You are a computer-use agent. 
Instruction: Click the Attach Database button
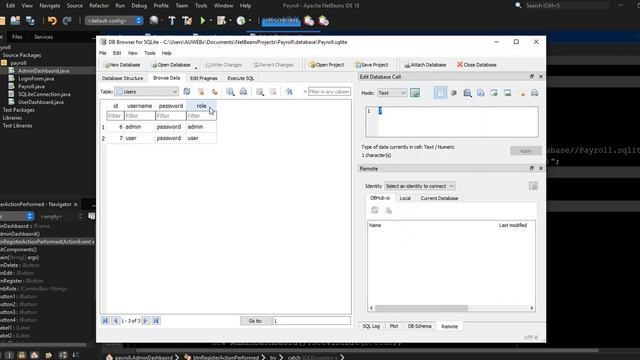point(425,65)
